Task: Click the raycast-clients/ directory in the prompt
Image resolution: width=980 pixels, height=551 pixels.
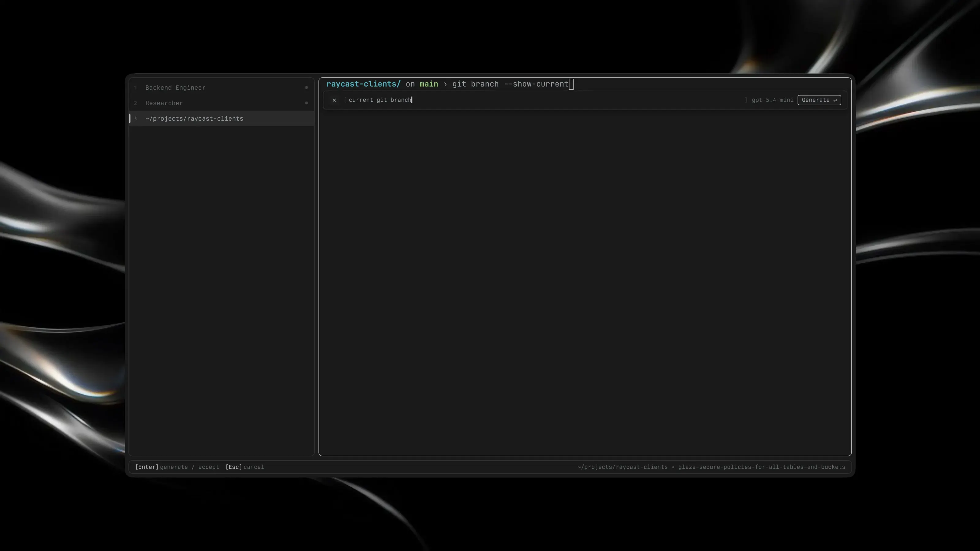Action: 363,84
